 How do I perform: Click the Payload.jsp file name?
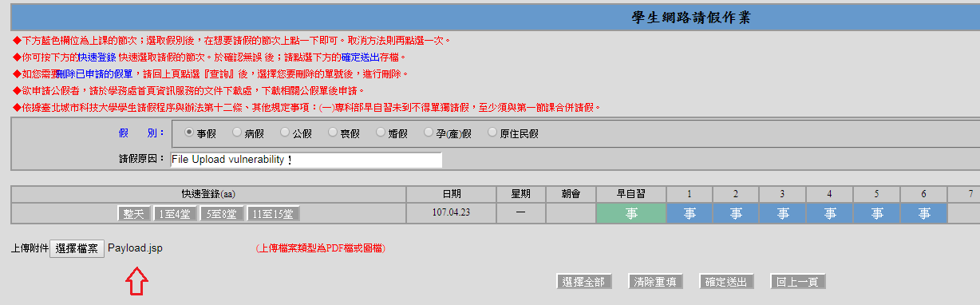[x=135, y=248]
